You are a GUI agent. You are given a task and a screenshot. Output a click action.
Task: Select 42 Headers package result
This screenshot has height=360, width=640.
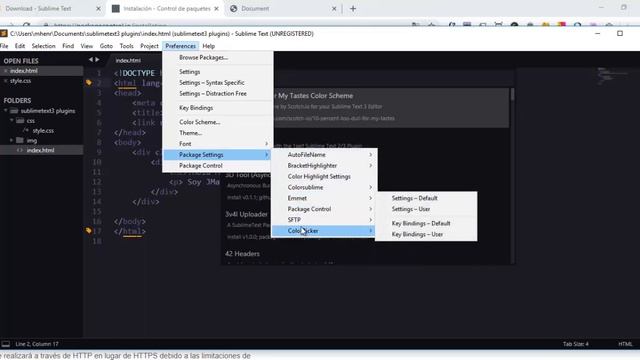click(242, 254)
